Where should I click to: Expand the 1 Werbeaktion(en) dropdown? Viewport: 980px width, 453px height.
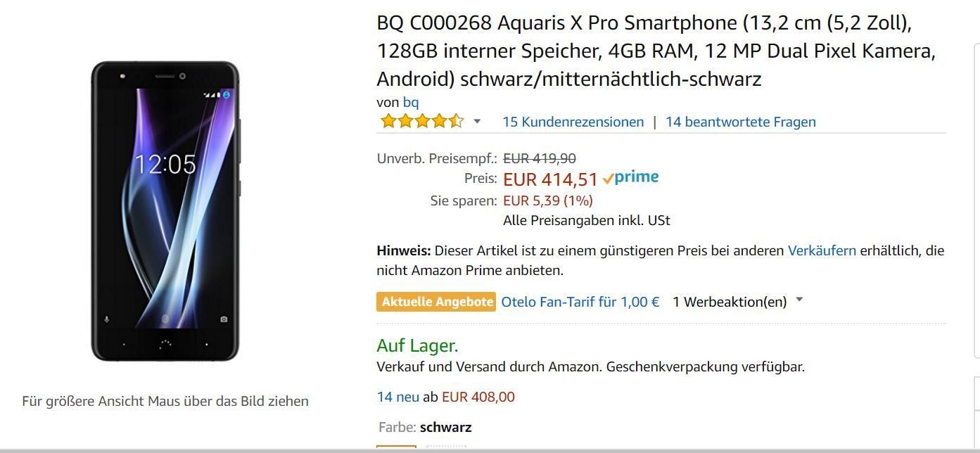pos(737,302)
